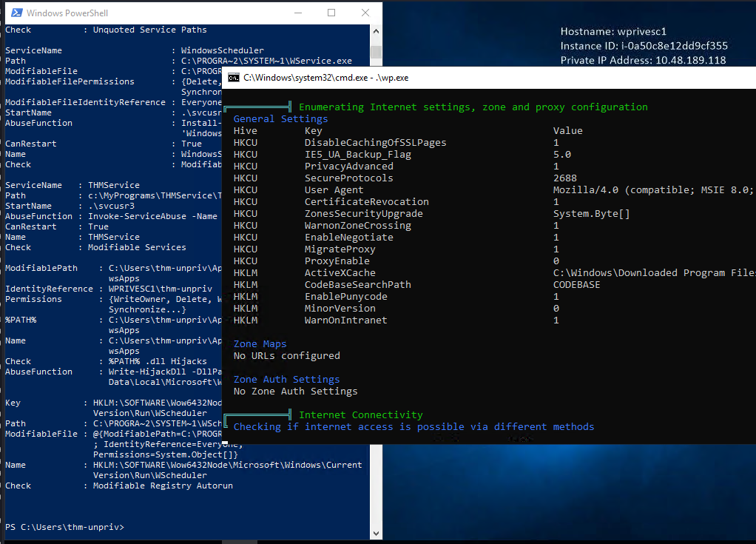The image size is (756, 544).
Task: Click the 'Zone Maps' heading
Action: [x=260, y=343]
